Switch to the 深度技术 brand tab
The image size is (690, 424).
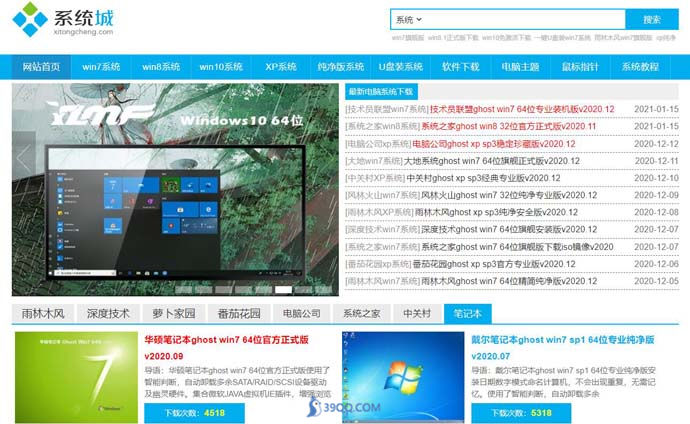(x=108, y=314)
